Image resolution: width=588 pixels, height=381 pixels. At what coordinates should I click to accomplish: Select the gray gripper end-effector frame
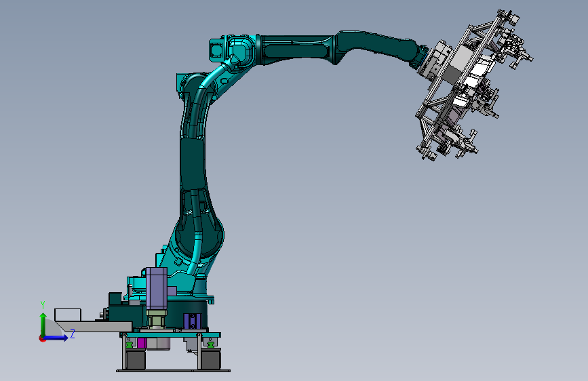473,85
